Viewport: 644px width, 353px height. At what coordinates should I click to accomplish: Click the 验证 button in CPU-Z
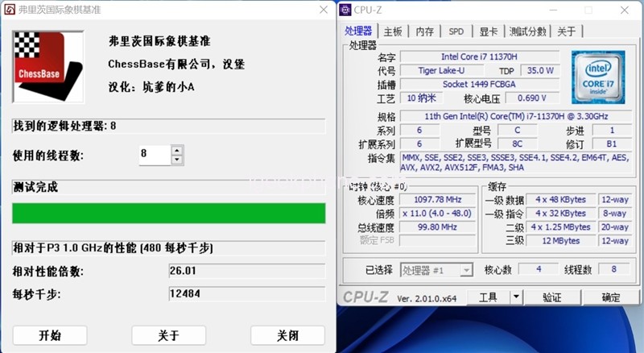click(551, 297)
